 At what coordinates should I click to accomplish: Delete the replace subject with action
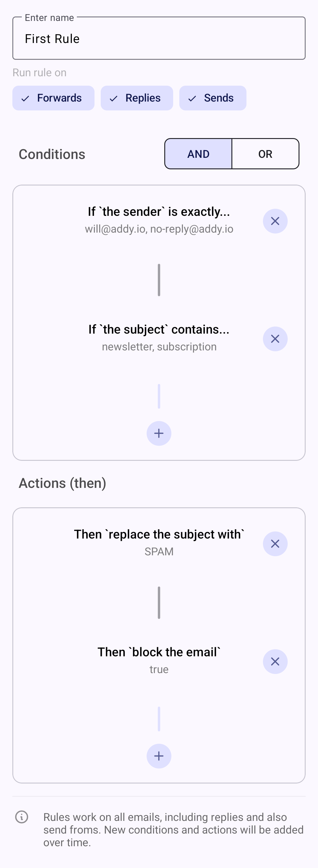[275, 544]
